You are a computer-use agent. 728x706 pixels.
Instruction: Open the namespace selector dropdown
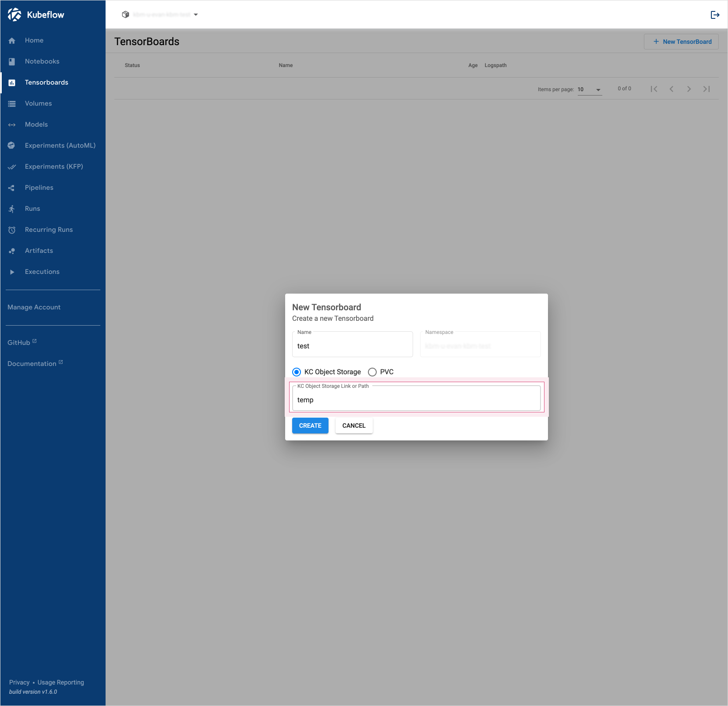tap(160, 14)
